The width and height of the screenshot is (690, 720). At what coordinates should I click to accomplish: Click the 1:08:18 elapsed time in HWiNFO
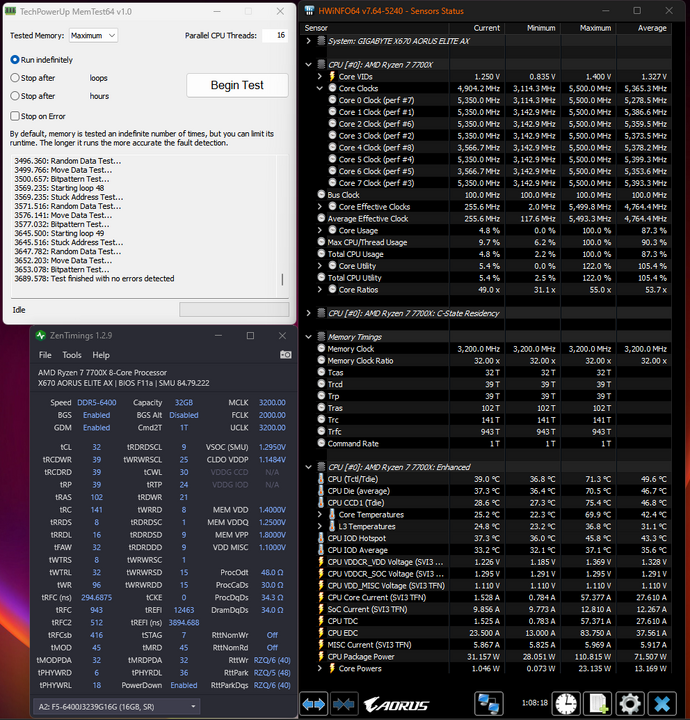coord(534,703)
